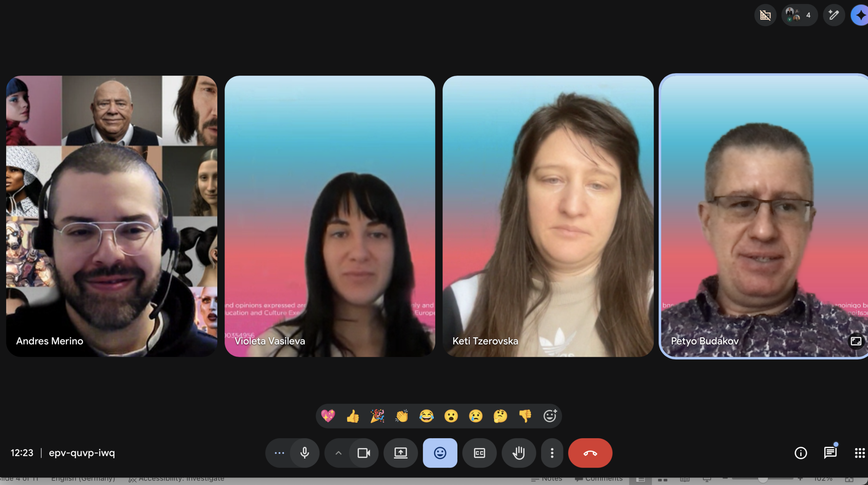The image size is (868, 485).
Task: Open audio settings three-dot menu
Action: [279, 453]
